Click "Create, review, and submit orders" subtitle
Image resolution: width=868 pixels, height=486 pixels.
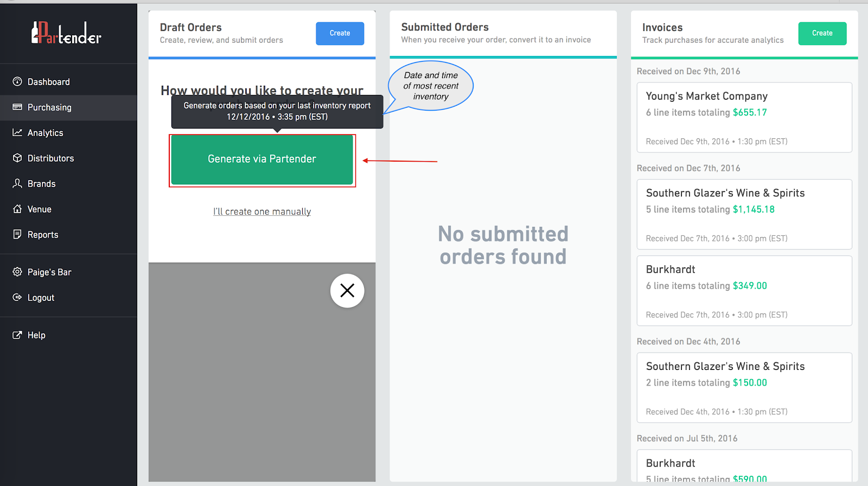(221, 40)
